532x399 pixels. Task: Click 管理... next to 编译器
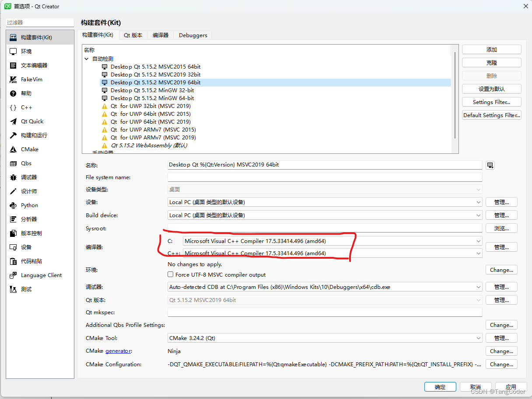pos(501,247)
